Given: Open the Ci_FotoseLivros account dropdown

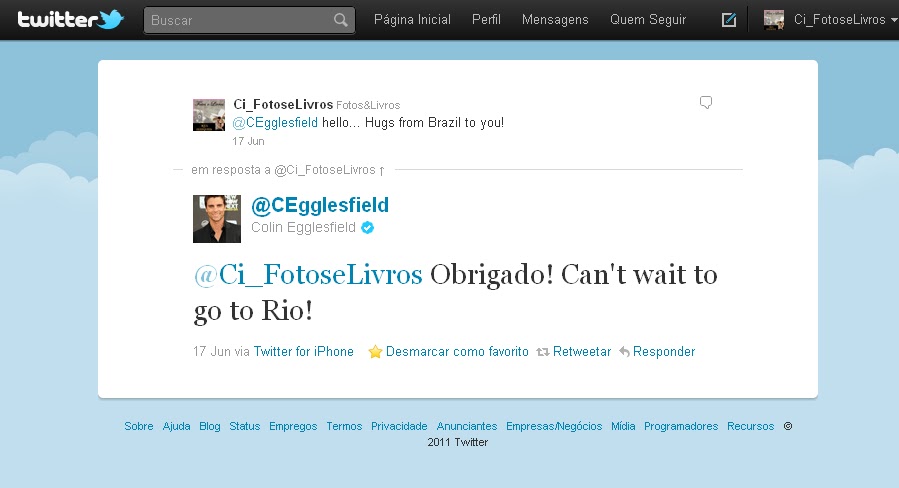Looking at the screenshot, I should point(845,20).
